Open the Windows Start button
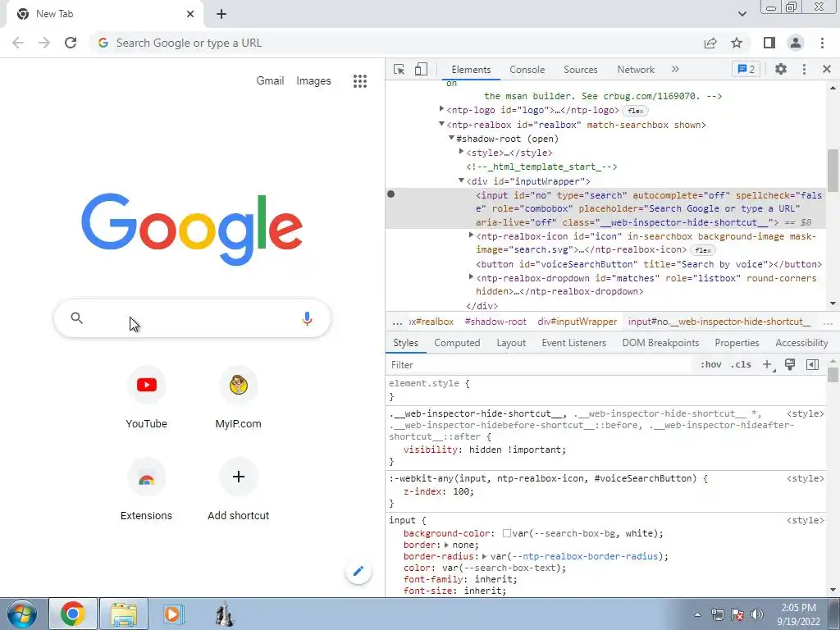This screenshot has height=630, width=840. (x=21, y=614)
